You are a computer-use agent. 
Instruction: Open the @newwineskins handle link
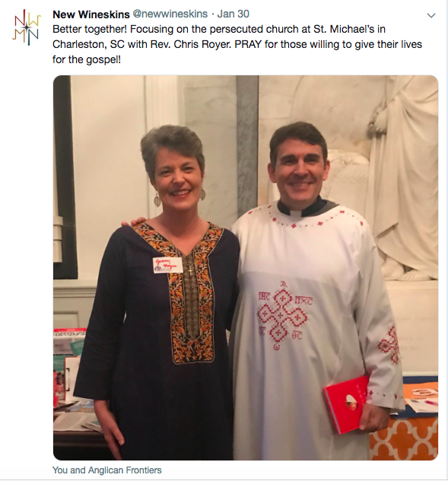click(170, 14)
